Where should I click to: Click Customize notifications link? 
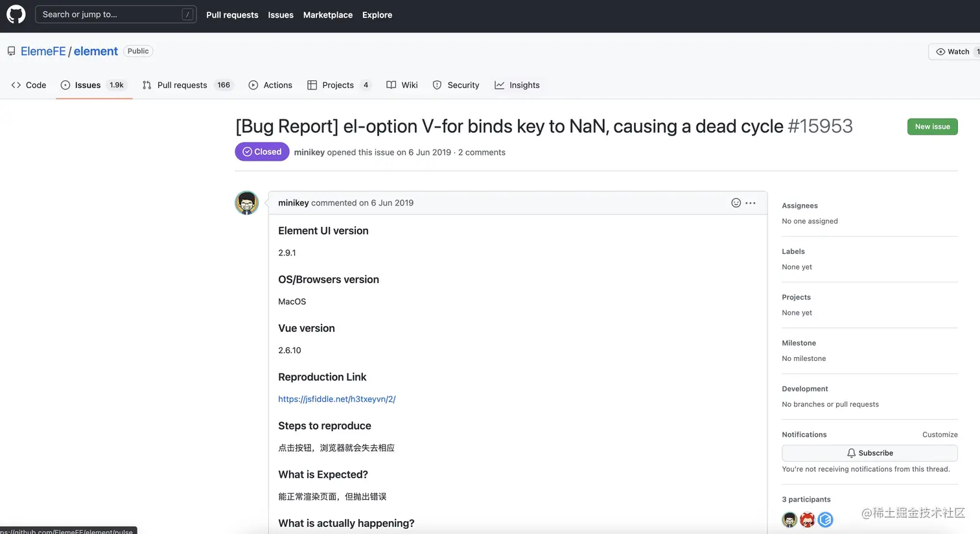(x=940, y=435)
